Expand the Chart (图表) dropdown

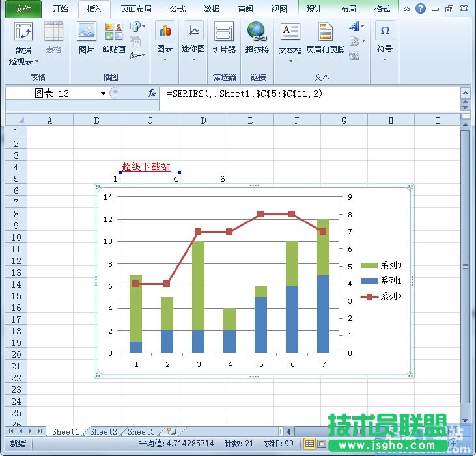[x=165, y=59]
